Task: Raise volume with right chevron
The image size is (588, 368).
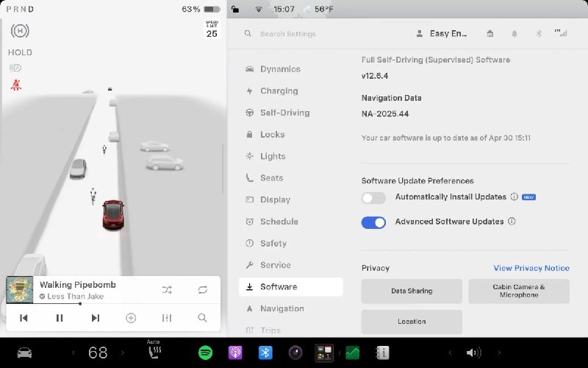Action: click(x=499, y=353)
